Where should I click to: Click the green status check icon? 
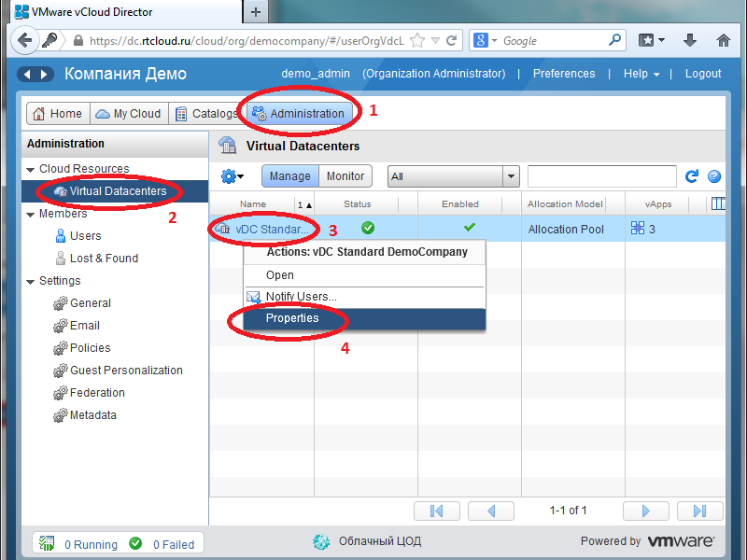pyautogui.click(x=368, y=228)
